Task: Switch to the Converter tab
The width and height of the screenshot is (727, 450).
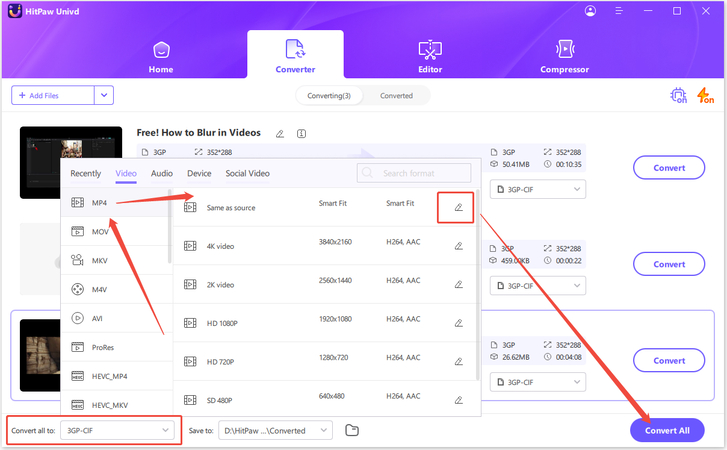Action: tap(295, 57)
